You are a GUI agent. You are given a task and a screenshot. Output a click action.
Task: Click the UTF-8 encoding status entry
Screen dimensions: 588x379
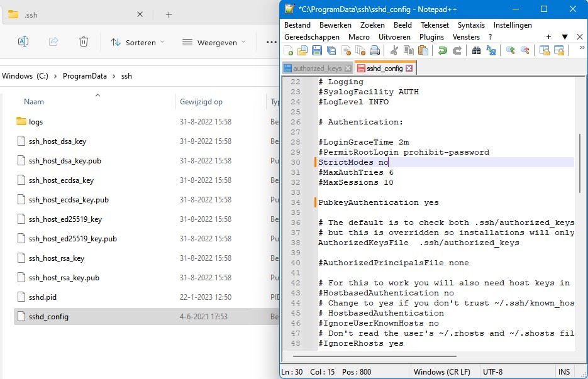(x=493, y=371)
